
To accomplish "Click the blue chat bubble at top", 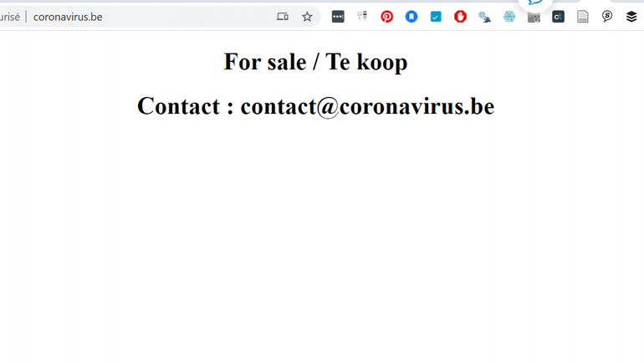I will coord(534,3).
